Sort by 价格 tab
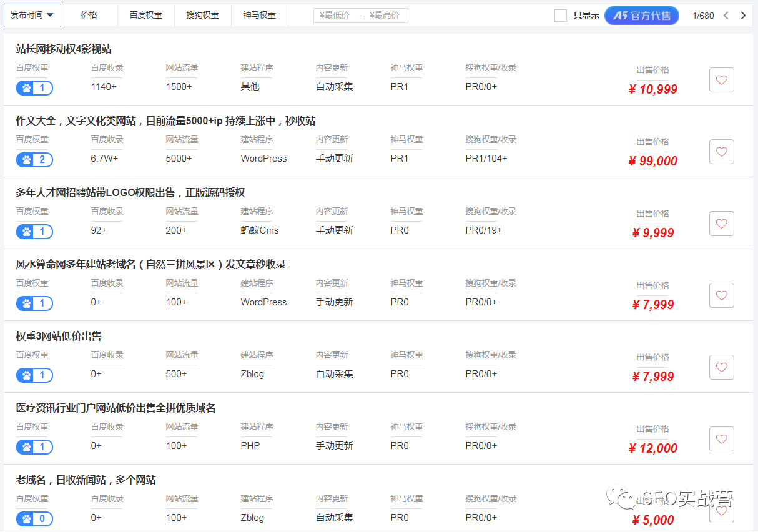 (x=89, y=16)
